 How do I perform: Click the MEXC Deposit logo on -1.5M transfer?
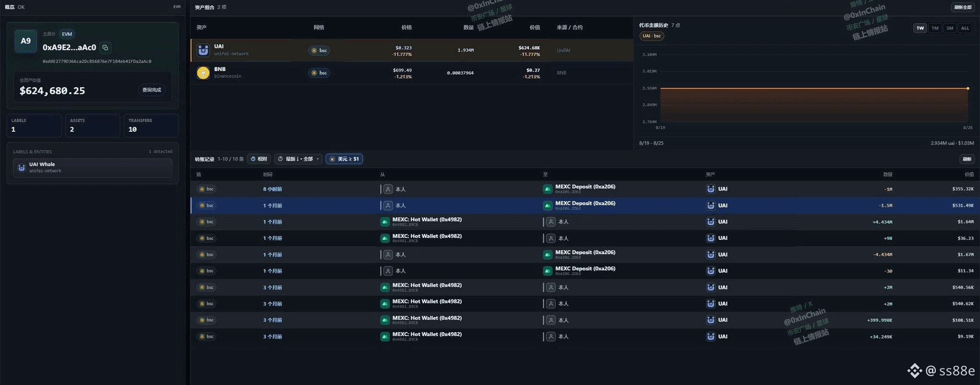pos(547,206)
